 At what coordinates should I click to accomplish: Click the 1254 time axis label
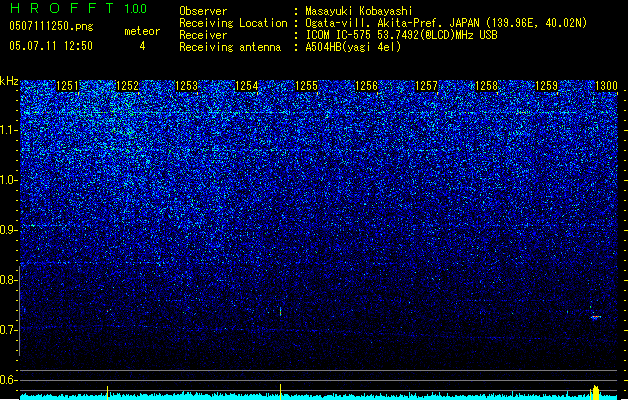pyautogui.click(x=246, y=86)
